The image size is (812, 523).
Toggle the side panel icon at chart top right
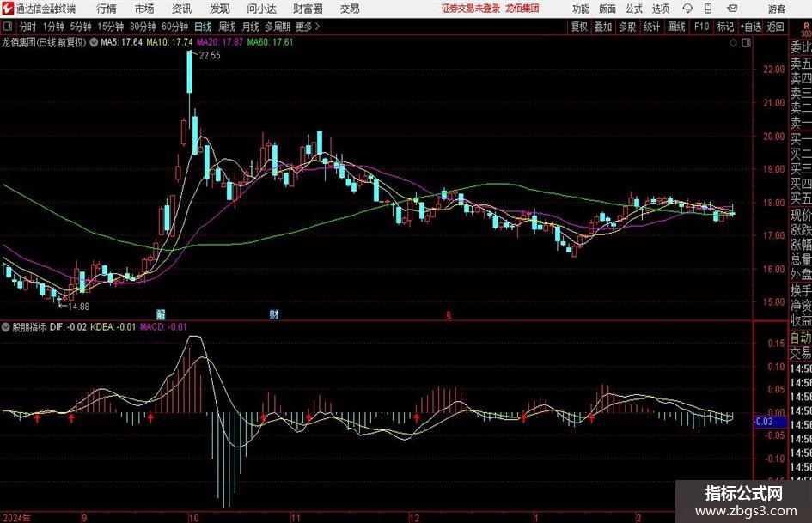coord(746,43)
